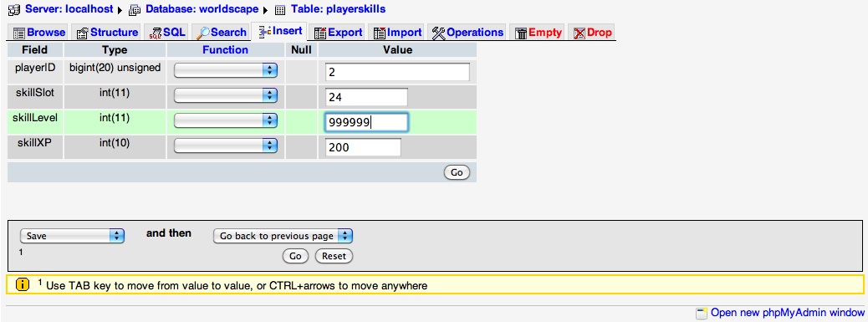
Task: Click the Browse tab icon
Action: [x=19, y=33]
